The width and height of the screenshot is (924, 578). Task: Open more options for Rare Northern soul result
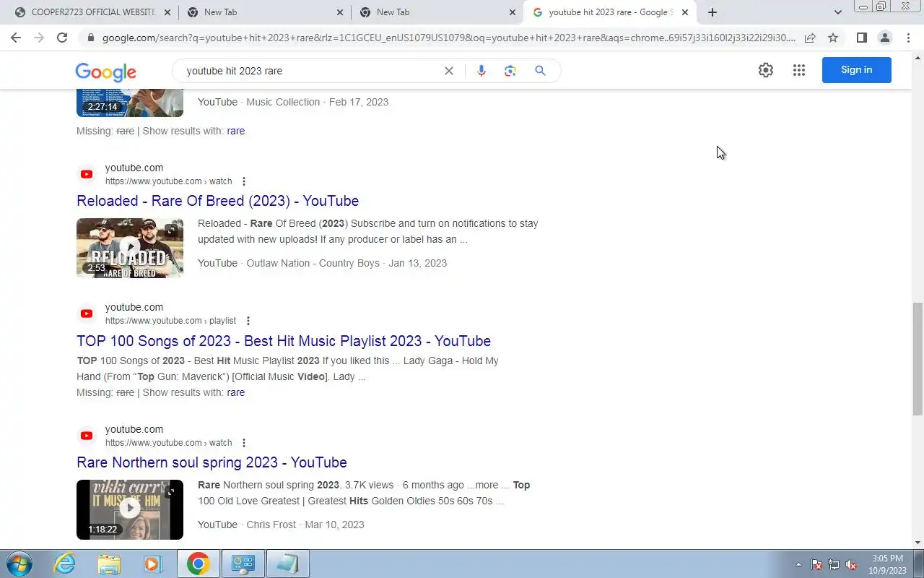[x=244, y=443]
